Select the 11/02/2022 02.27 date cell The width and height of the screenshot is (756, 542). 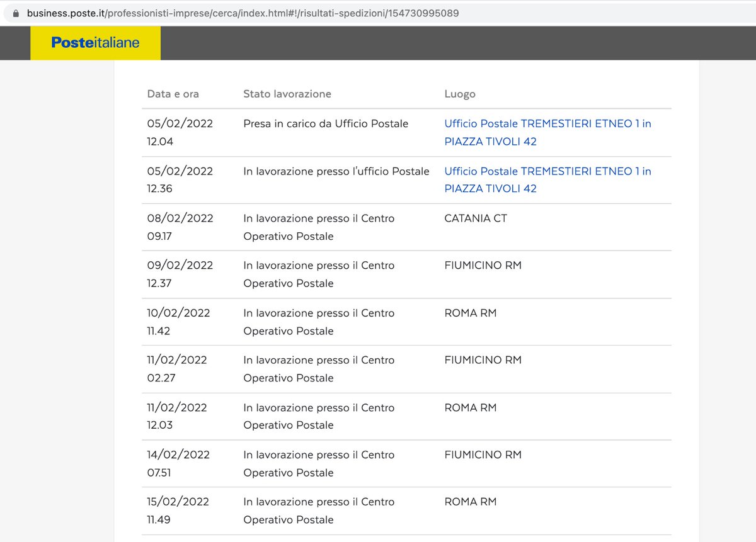pos(177,369)
